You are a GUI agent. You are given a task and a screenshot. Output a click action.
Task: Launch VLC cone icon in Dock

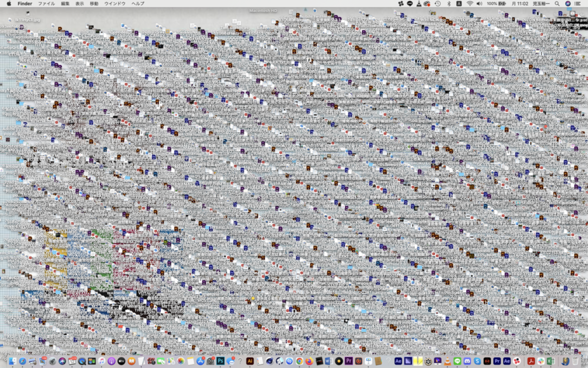click(x=447, y=361)
